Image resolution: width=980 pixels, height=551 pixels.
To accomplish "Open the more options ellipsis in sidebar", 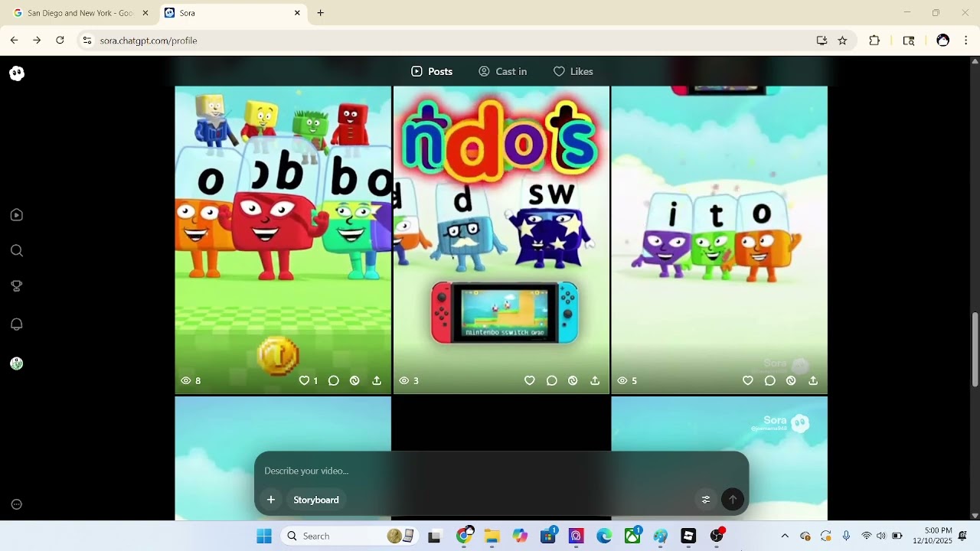I will [x=17, y=504].
